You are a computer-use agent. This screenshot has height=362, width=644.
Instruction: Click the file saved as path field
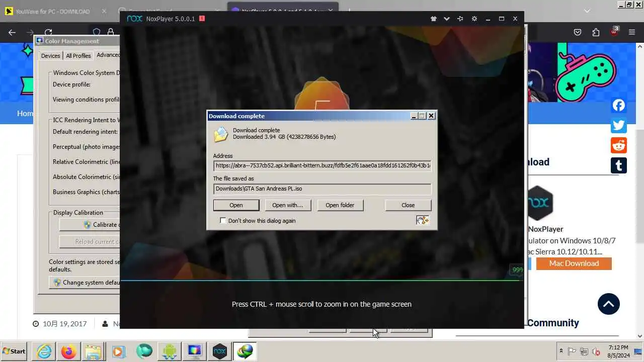tap(322, 189)
